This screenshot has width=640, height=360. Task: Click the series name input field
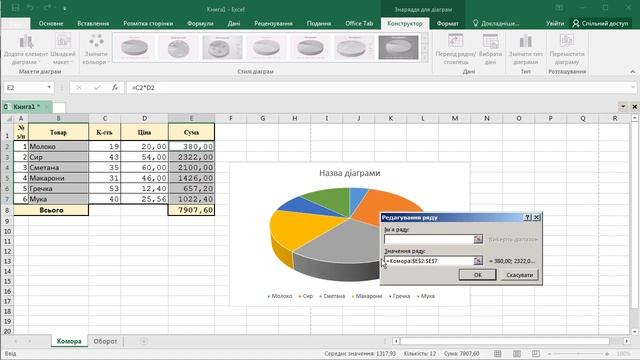pos(429,239)
